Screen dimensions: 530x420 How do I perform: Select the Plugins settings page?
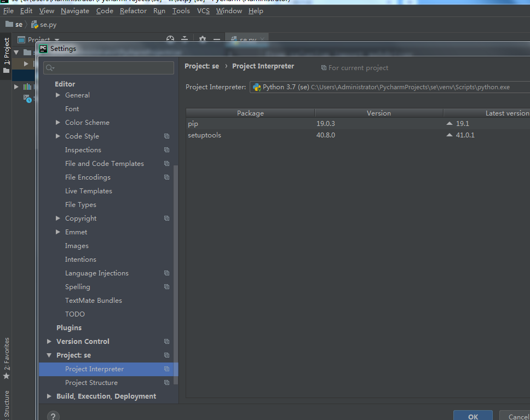(69, 327)
